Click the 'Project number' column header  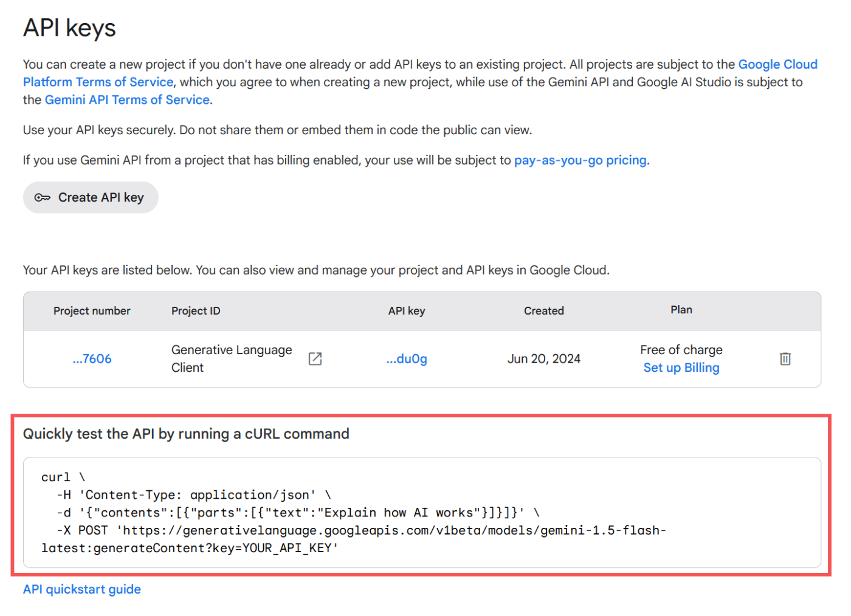pyautogui.click(x=92, y=311)
